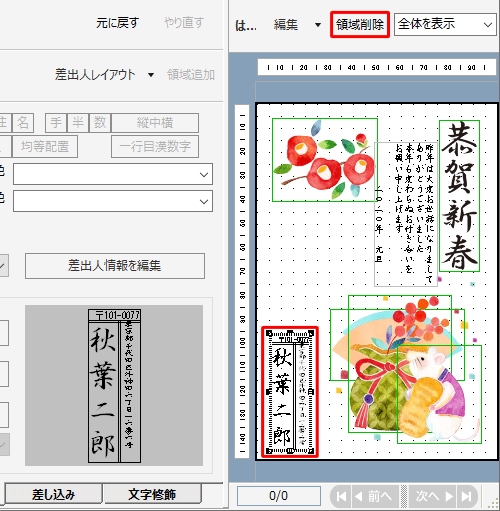
Task: Open the 全体を表示 zoom combo box
Action: [x=445, y=24]
